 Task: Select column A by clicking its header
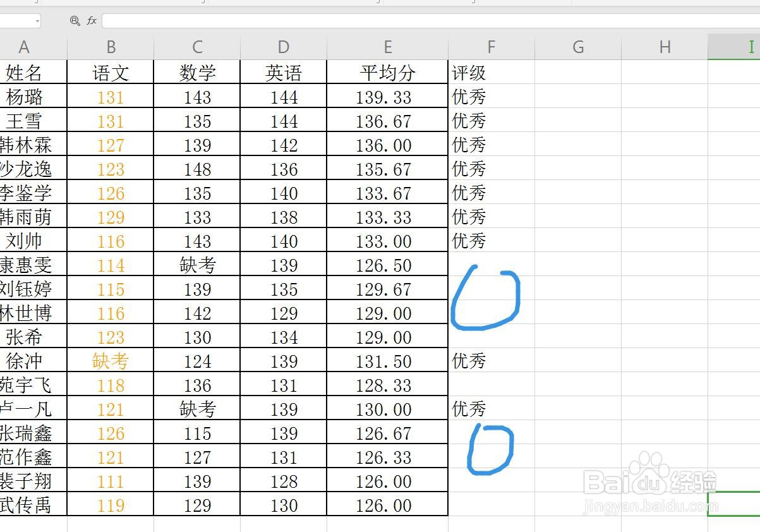click(x=25, y=46)
